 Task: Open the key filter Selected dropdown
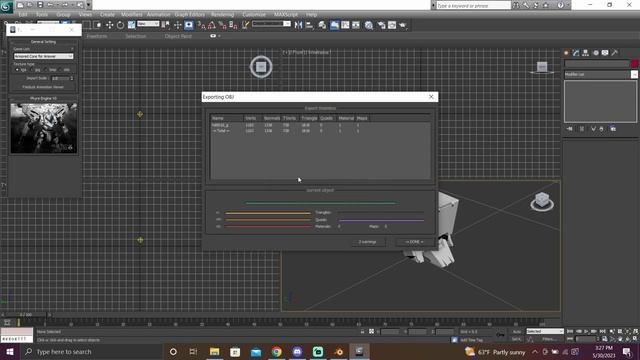click(544, 331)
